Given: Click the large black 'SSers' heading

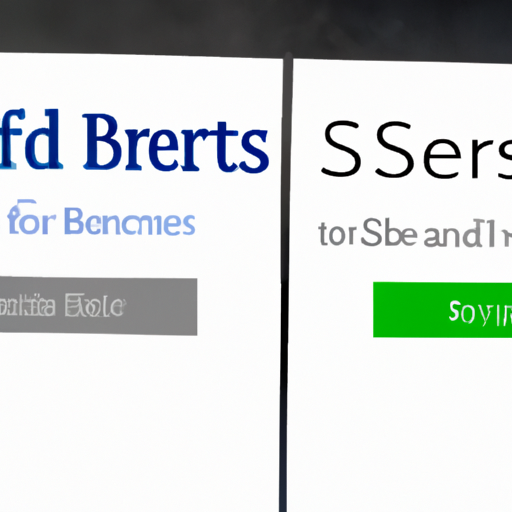Looking at the screenshot, I should [416, 149].
